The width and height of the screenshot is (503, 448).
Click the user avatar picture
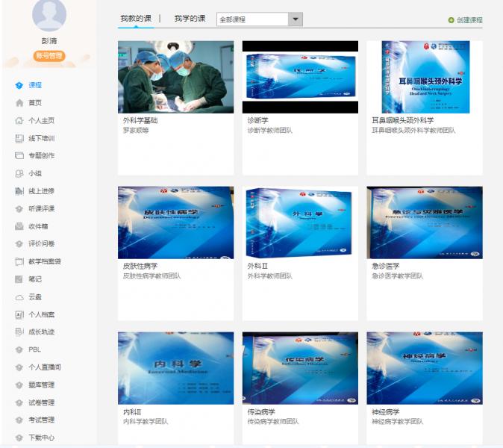pos(49,15)
